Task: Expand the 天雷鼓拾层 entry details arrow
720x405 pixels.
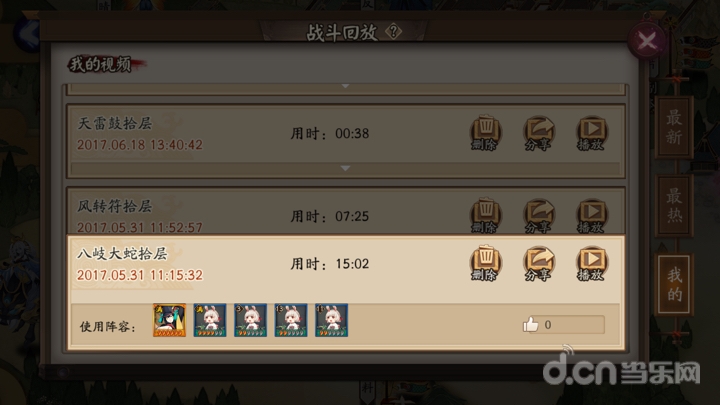Action: [345, 169]
